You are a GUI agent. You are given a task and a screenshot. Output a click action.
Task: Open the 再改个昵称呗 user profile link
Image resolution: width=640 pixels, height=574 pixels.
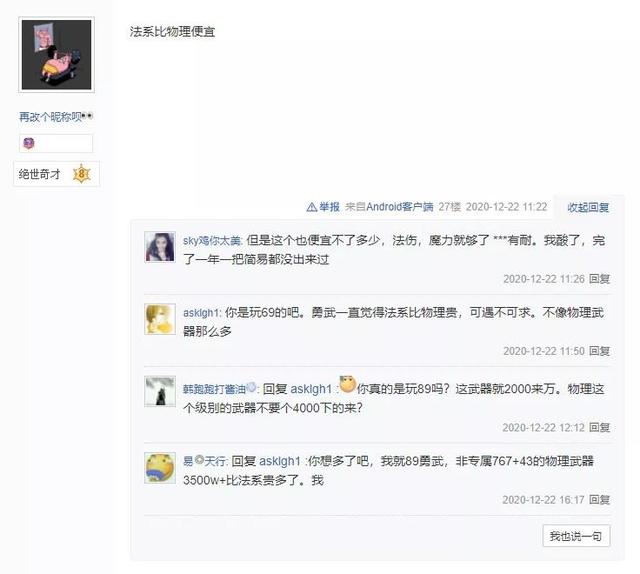51,117
